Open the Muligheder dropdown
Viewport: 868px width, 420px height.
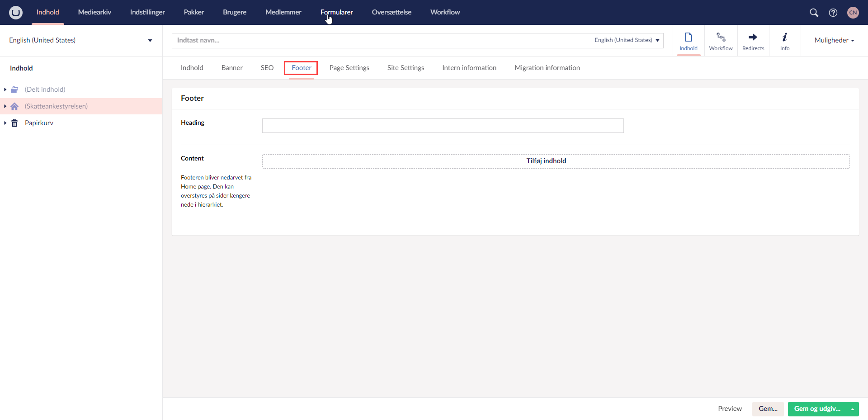click(x=834, y=40)
